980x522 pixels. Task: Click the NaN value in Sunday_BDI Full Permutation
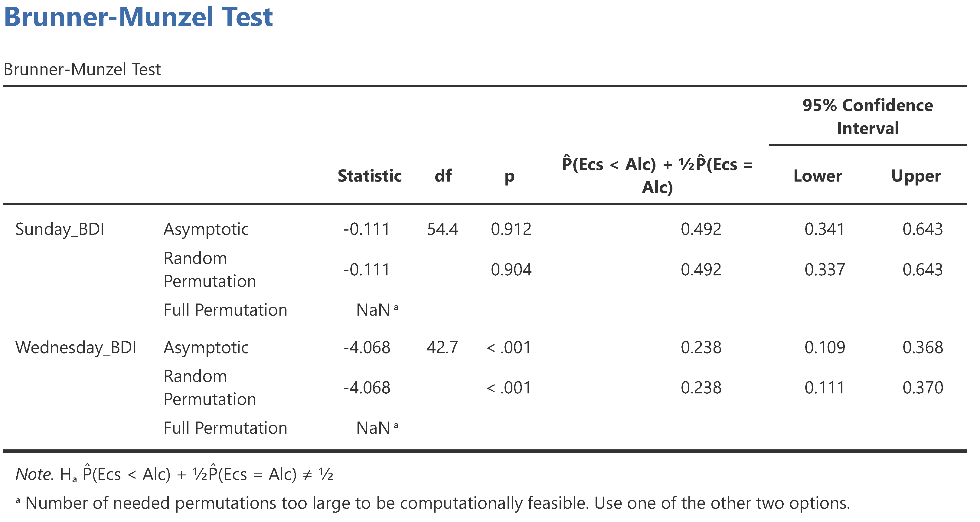click(373, 310)
